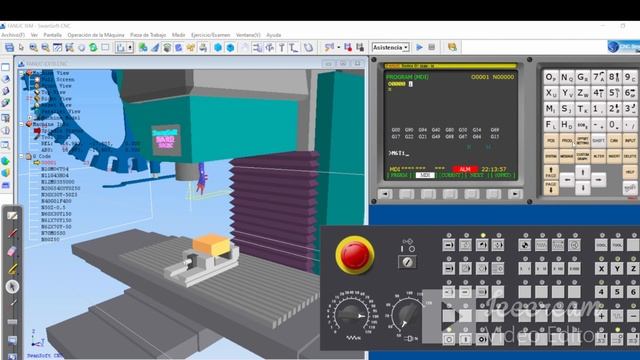Click the POS key on the keypad

coord(551,140)
